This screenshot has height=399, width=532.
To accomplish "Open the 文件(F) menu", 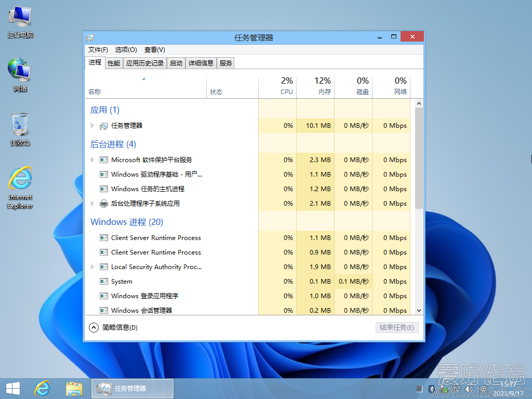I will pyautogui.click(x=98, y=50).
